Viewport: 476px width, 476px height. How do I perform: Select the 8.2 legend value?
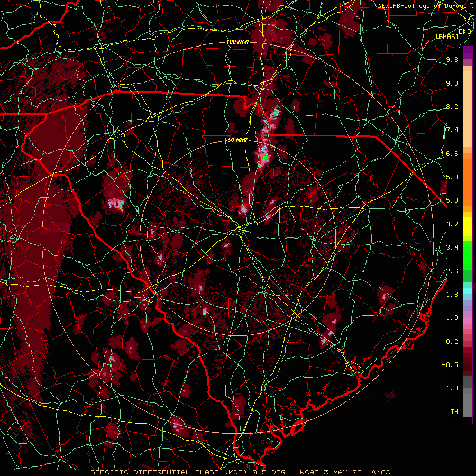point(452,107)
